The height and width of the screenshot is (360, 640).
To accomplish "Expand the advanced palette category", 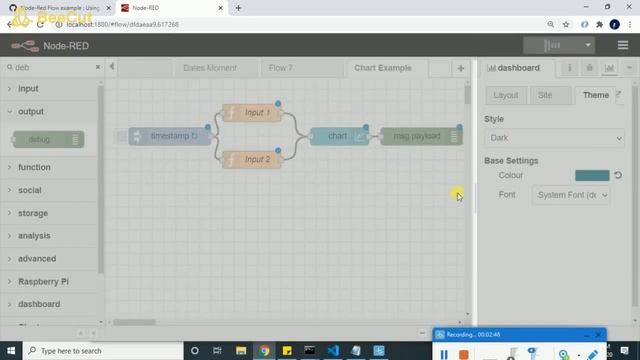I will pyautogui.click(x=49, y=259).
